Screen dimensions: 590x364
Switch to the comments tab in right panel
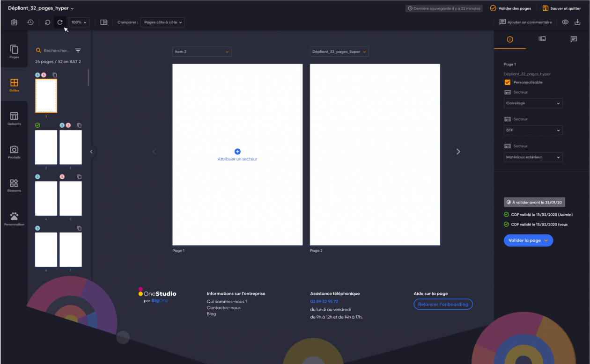tap(574, 39)
